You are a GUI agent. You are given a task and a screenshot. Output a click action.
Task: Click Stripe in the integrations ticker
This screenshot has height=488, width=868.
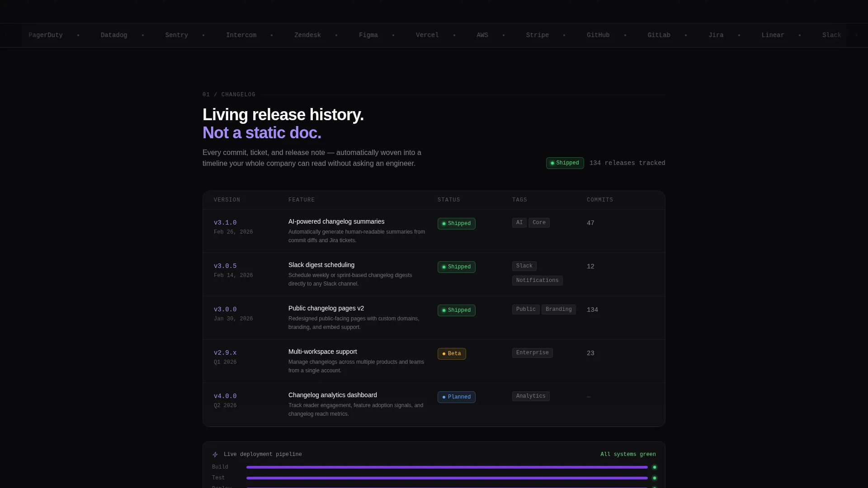pos(538,35)
